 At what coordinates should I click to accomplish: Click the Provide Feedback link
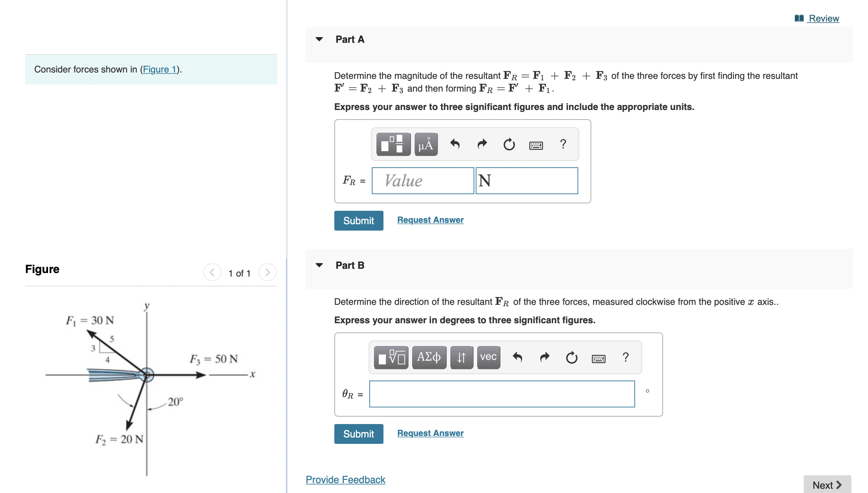point(345,480)
